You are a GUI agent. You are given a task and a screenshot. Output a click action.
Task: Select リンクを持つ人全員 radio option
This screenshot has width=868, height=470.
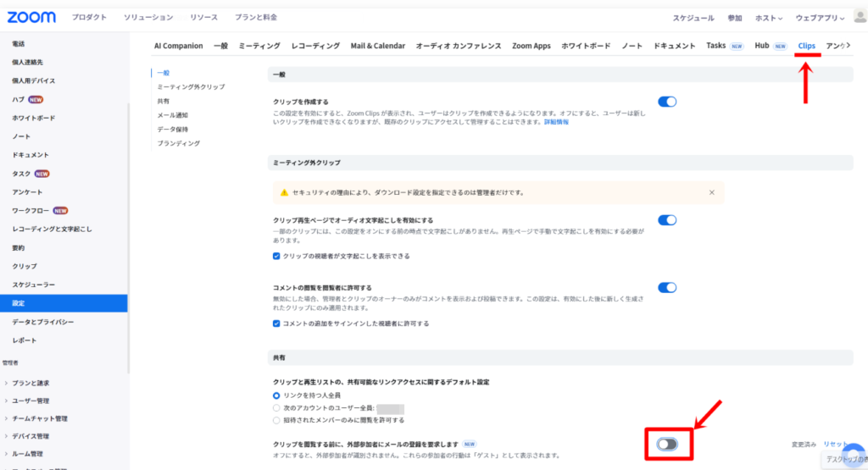coord(276,395)
